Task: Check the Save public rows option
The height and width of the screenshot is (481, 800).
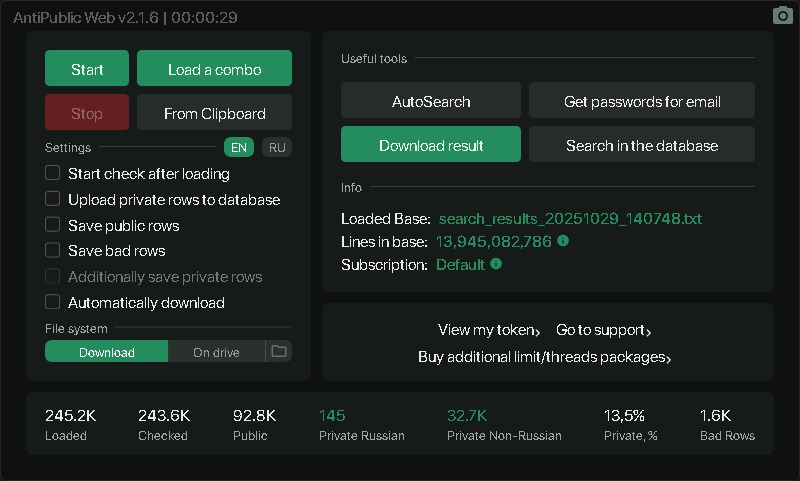Action: coord(53,225)
